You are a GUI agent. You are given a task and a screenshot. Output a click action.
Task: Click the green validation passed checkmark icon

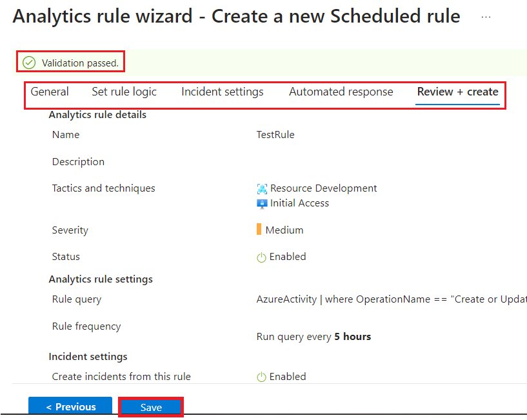click(x=29, y=63)
